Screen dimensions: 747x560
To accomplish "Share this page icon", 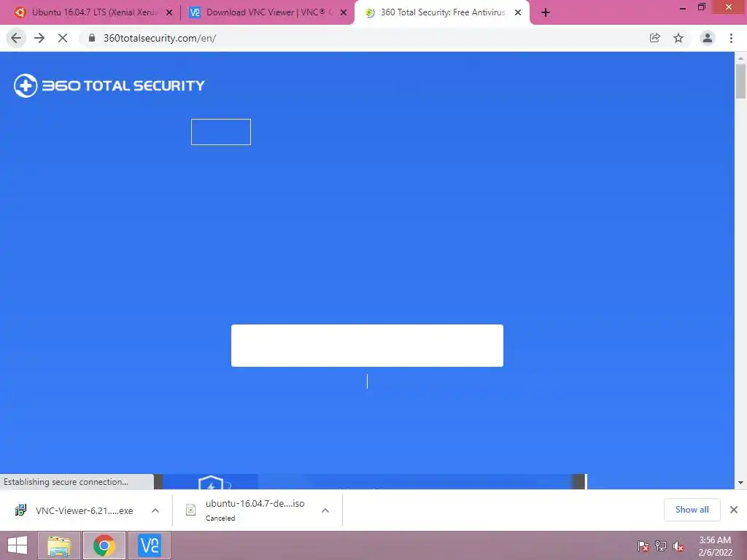I will pos(655,38).
